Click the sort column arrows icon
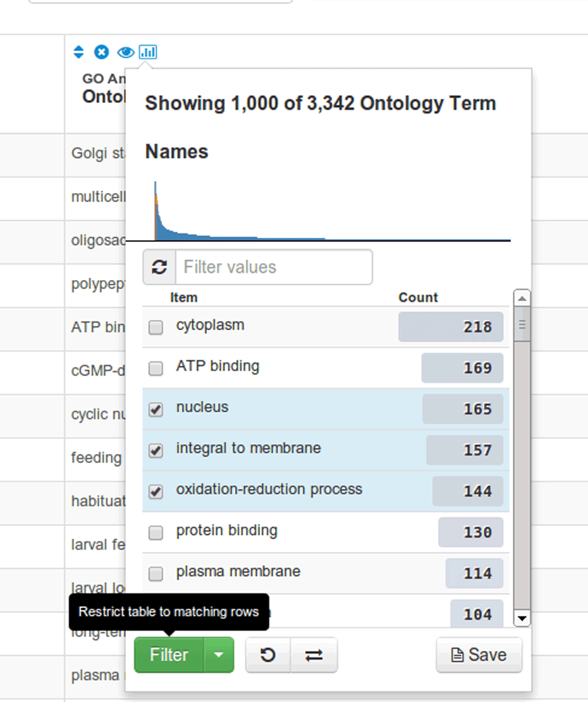Image resolution: width=588 pixels, height=702 pixels. point(79,52)
